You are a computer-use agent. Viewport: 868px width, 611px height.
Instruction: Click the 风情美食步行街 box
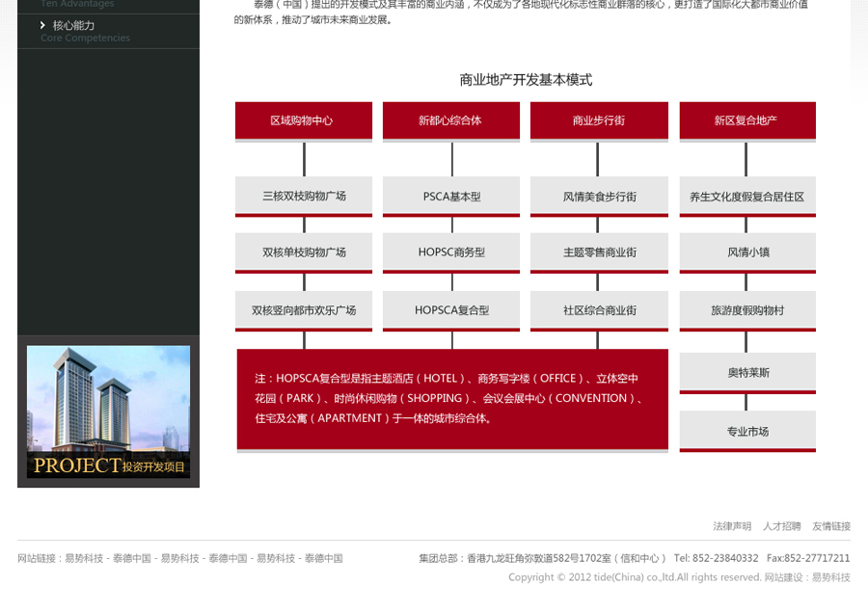click(x=599, y=196)
